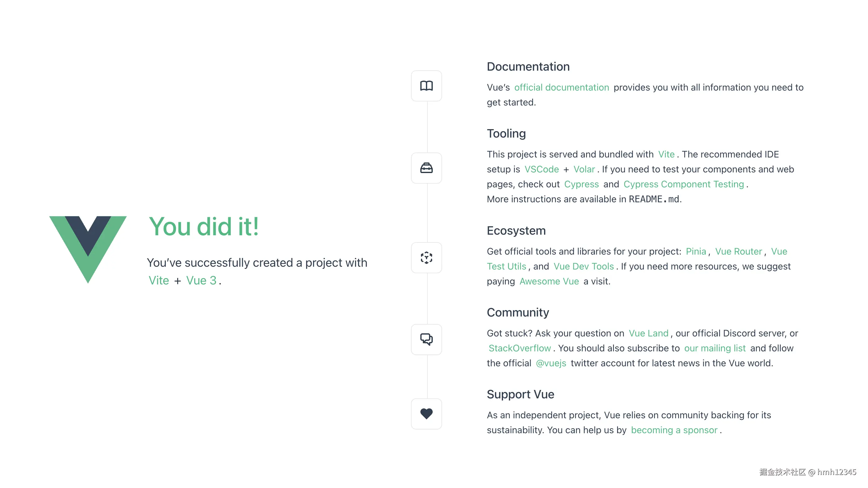Screen dimensions: 868x488
Task: Open the Volar link
Action: pyautogui.click(x=584, y=169)
